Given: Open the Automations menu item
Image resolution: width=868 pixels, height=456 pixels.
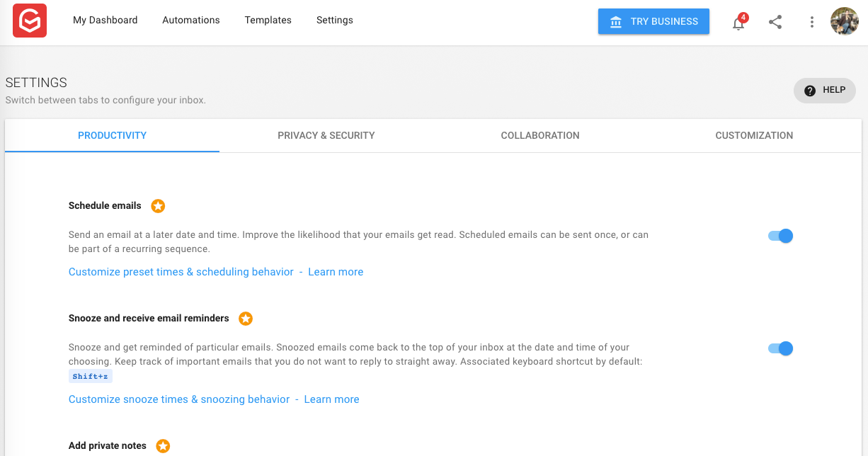Looking at the screenshot, I should coord(191,21).
